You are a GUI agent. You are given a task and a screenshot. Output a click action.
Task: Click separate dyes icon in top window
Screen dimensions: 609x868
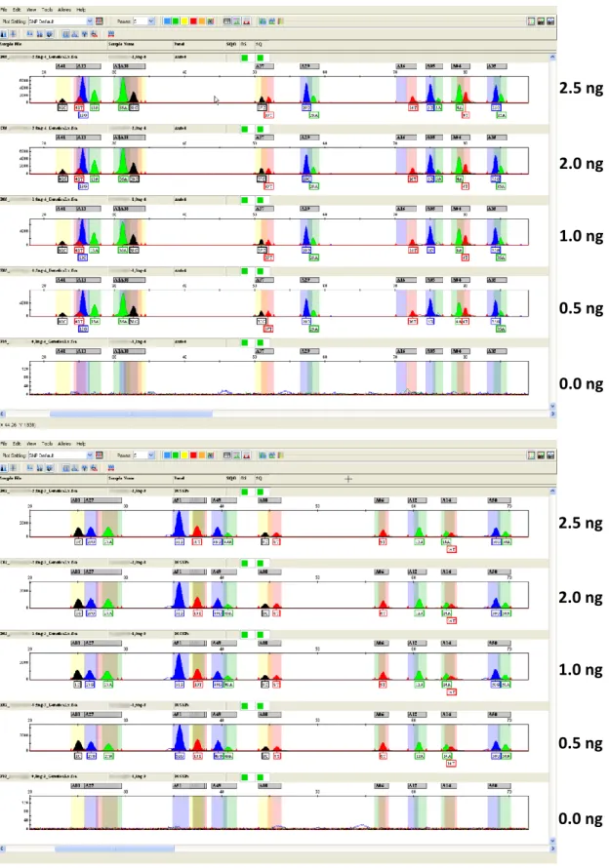coord(14,34)
